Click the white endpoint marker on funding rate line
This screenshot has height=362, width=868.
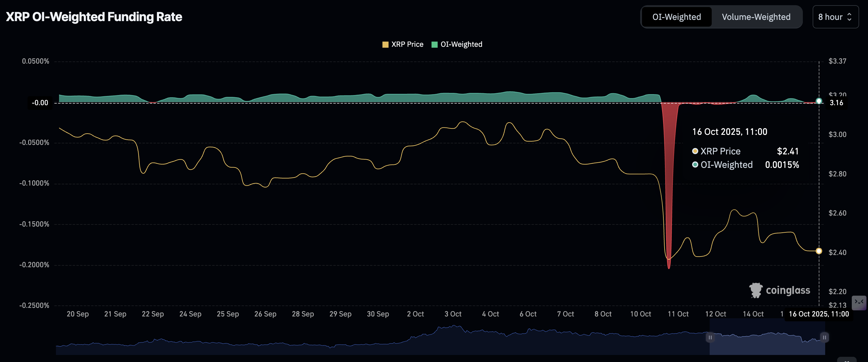point(818,101)
